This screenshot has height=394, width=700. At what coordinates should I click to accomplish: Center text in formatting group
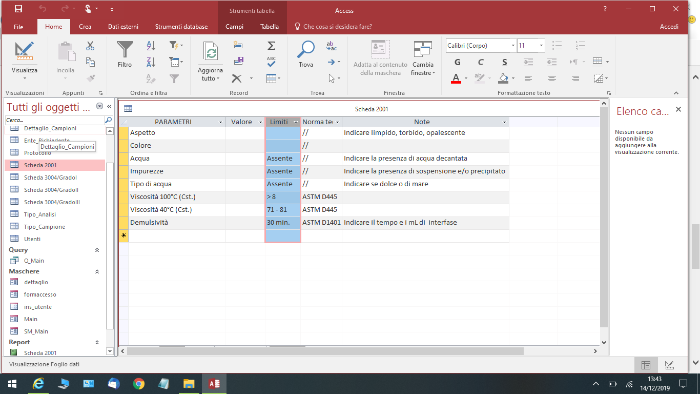coord(552,79)
